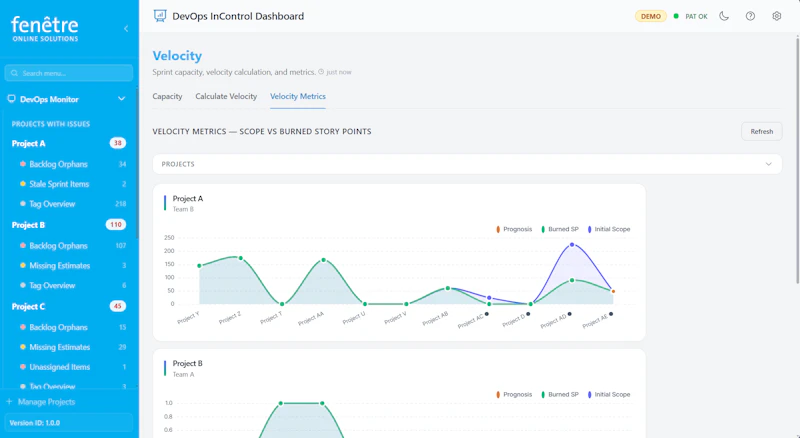Open Project B in the sidebar
Screen dimensions: 800x438
click(29, 225)
